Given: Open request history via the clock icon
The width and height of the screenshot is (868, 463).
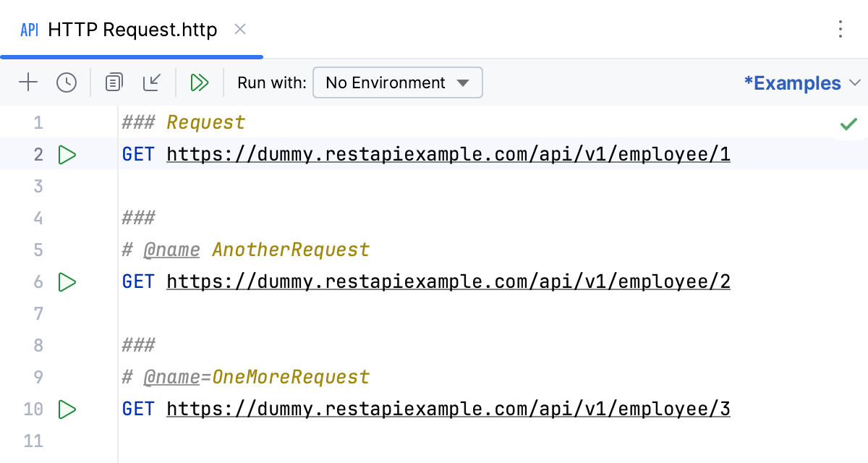Looking at the screenshot, I should point(67,82).
